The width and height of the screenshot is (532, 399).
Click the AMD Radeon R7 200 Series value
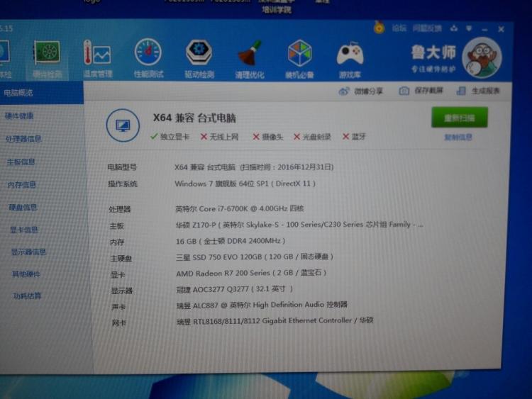(251, 273)
